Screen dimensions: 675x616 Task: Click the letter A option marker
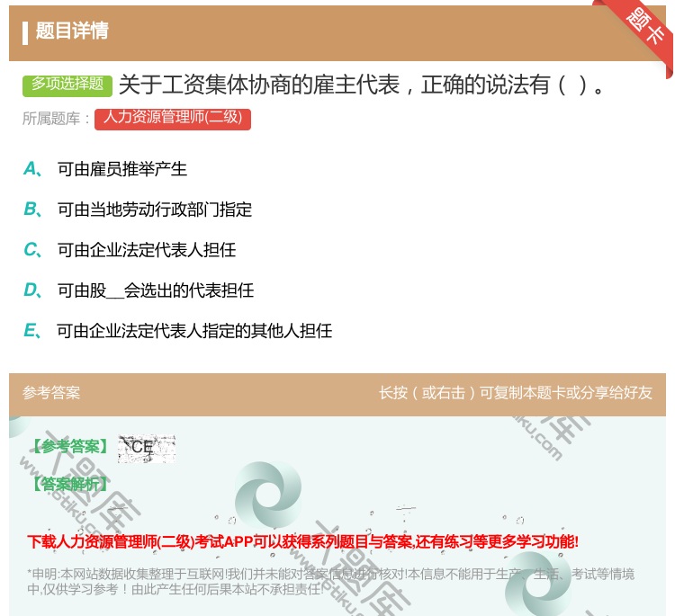[x=32, y=169]
